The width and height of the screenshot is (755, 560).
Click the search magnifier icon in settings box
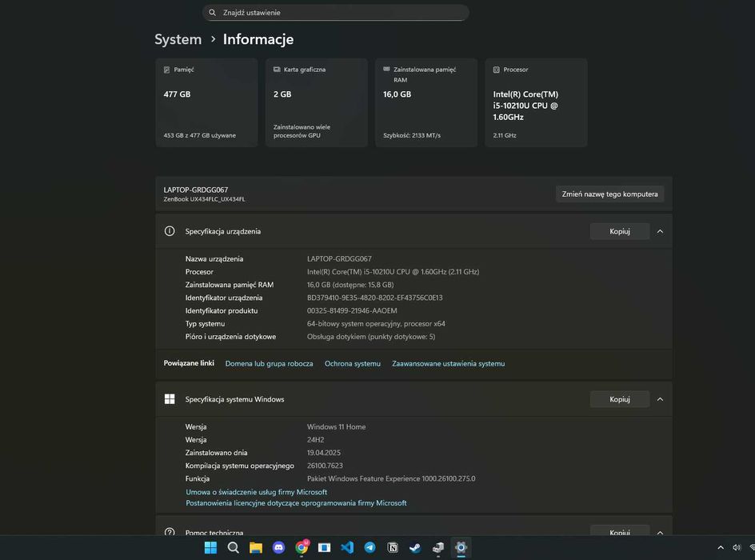pos(213,13)
